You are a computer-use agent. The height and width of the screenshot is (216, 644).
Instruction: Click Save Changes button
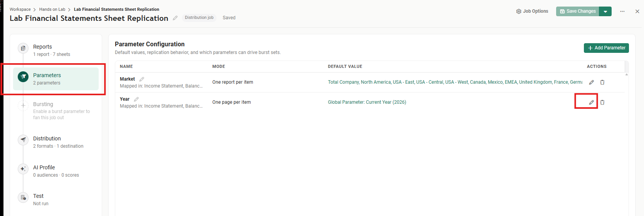tap(577, 11)
